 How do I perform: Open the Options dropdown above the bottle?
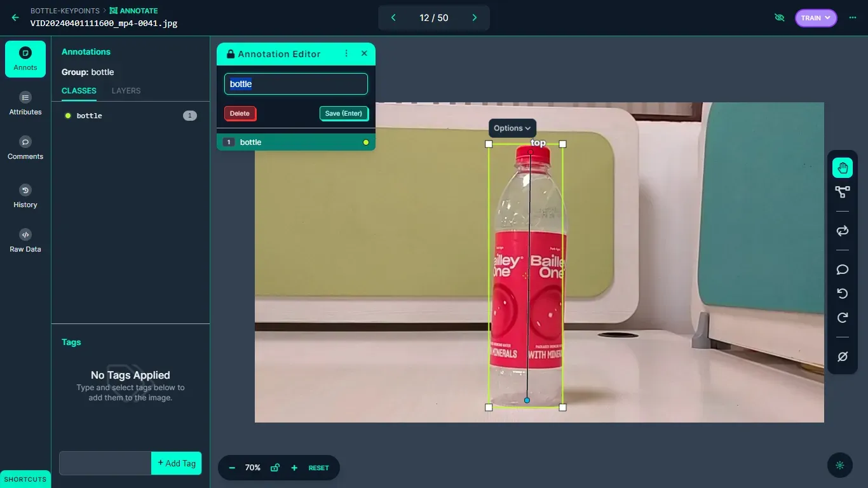[512, 128]
